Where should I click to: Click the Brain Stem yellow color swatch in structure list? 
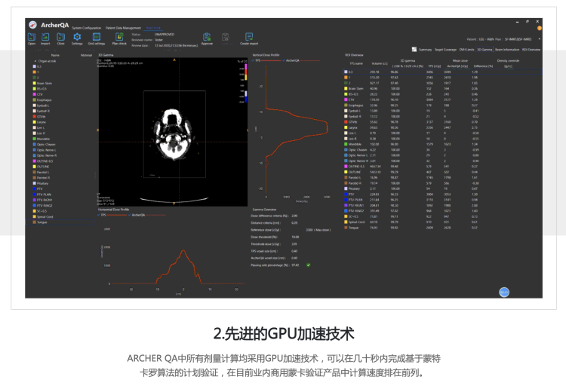pyautogui.click(x=34, y=84)
